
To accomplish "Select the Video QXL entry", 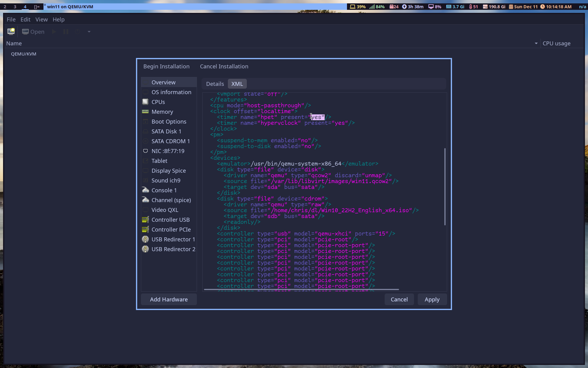I will 169,210.
